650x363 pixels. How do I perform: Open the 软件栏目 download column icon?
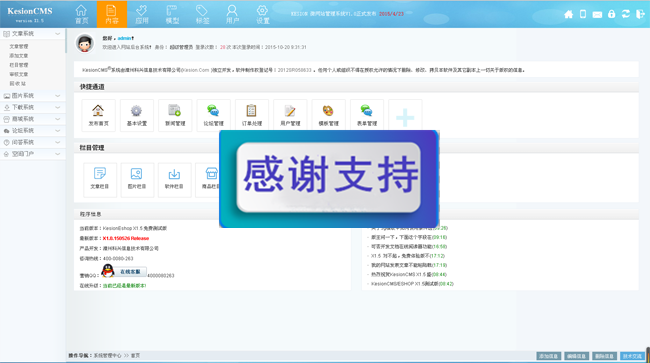(174, 179)
